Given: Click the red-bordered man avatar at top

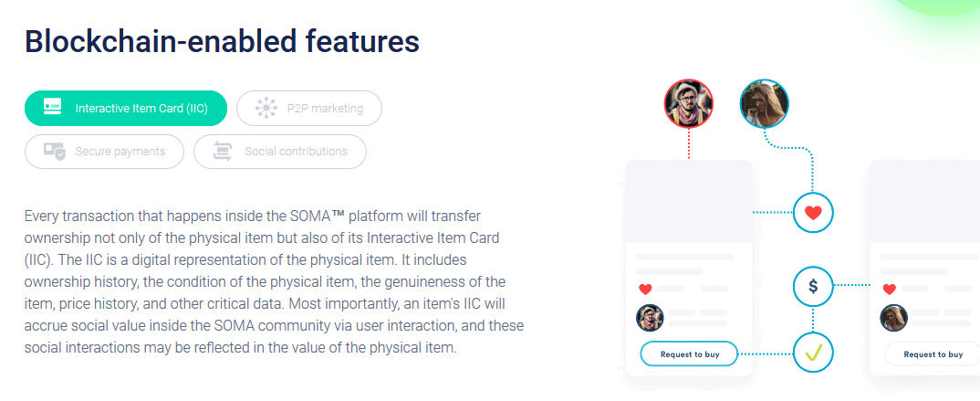Looking at the screenshot, I should (688, 101).
